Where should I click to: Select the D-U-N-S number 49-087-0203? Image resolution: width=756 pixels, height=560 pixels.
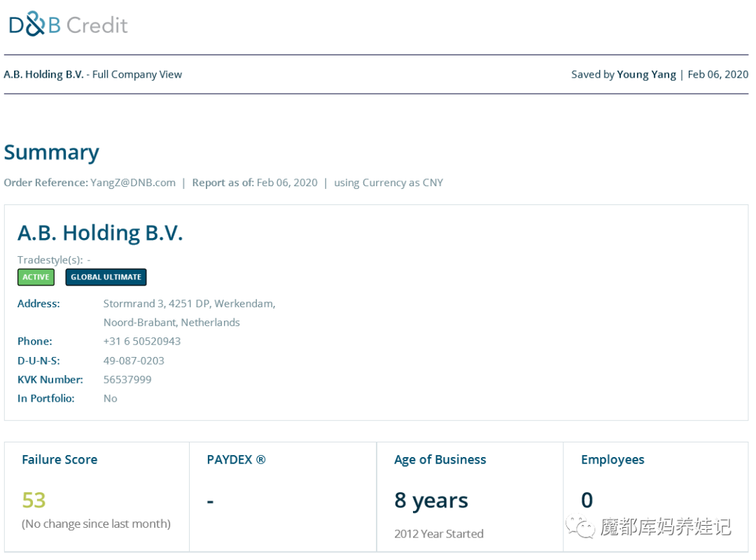pos(134,360)
